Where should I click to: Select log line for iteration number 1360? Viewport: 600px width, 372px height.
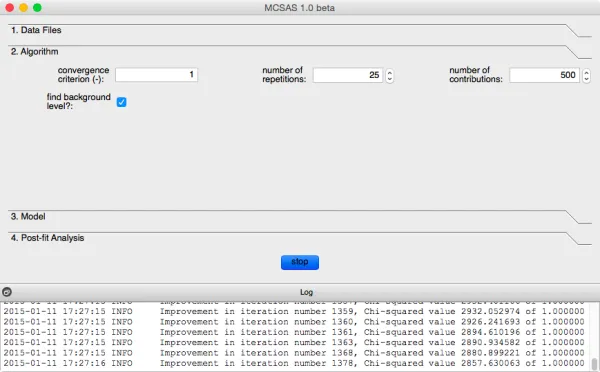tap(294, 322)
